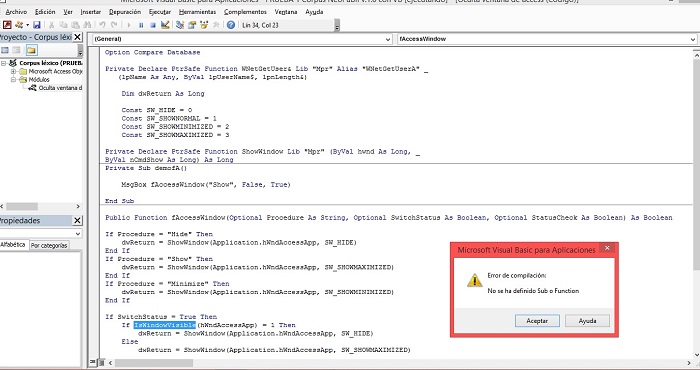The width and height of the screenshot is (700, 370).
Task: Open the Insert Module dropdown arrow
Action: [27, 25]
